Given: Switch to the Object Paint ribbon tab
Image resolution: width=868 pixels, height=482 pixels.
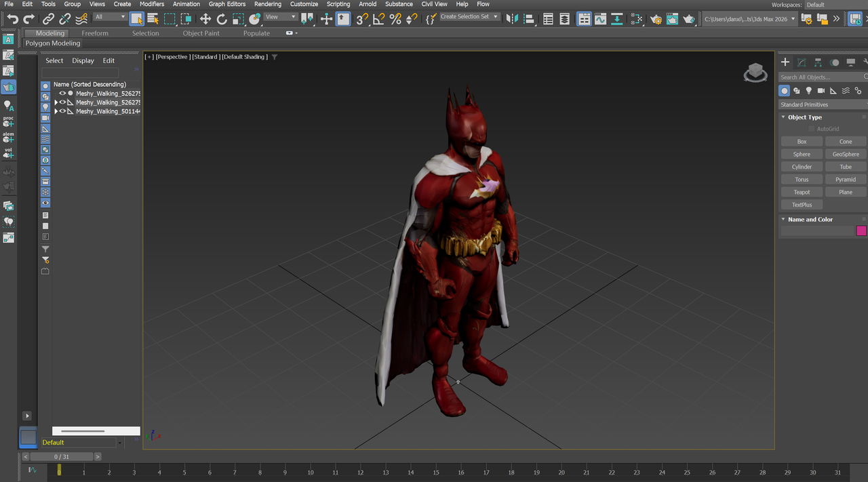Looking at the screenshot, I should pos(201,33).
